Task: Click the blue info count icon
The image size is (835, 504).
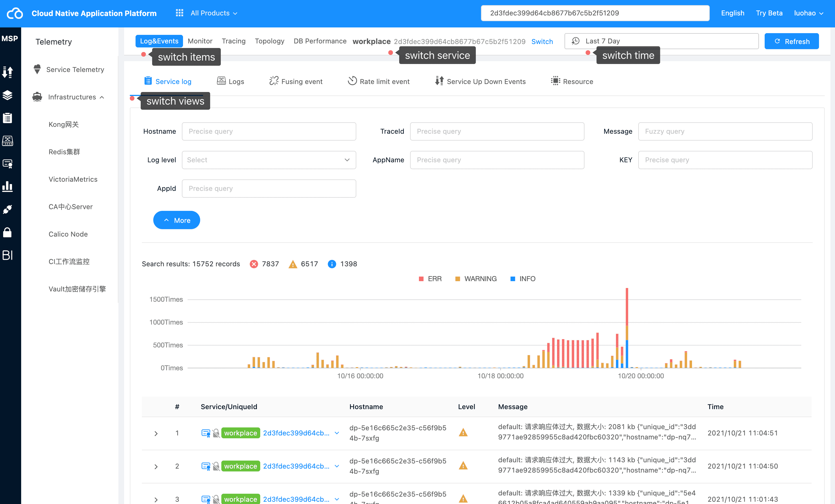Action: click(332, 264)
